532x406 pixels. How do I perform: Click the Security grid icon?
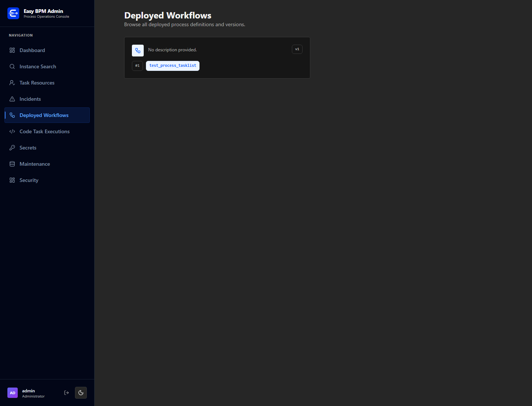[x=12, y=180]
